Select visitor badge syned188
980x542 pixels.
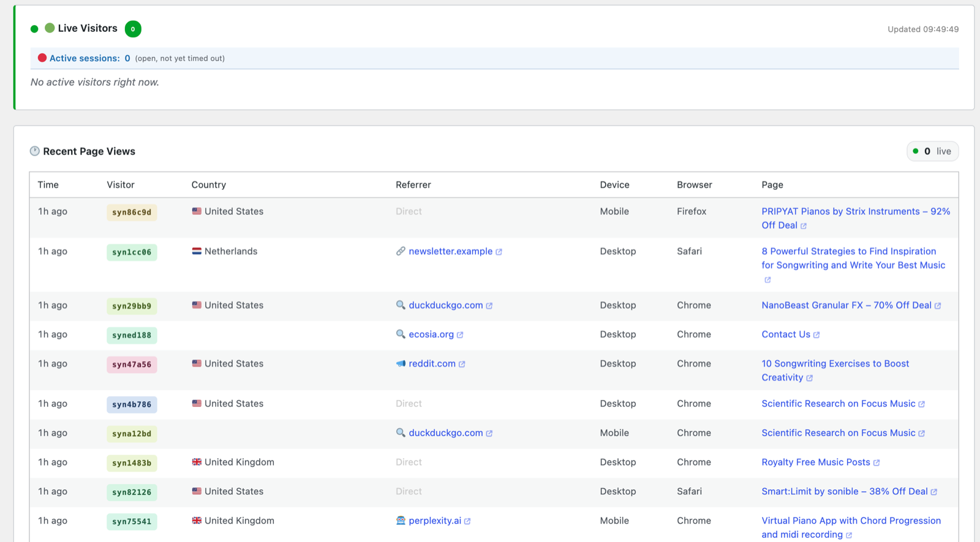click(x=132, y=336)
